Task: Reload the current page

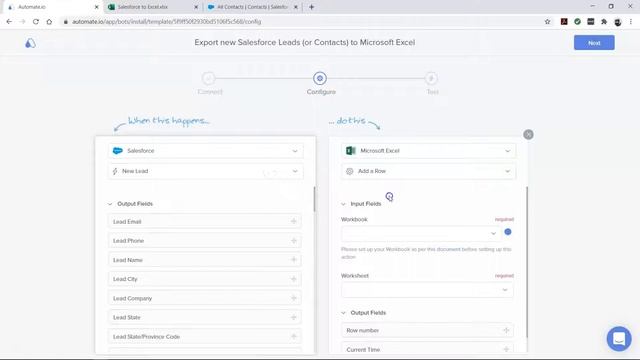Action: coord(36,22)
